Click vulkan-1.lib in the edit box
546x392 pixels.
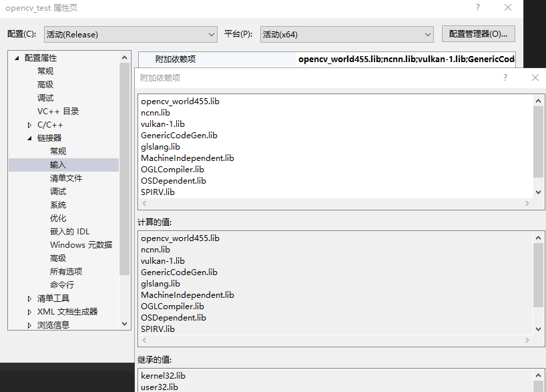click(x=163, y=124)
